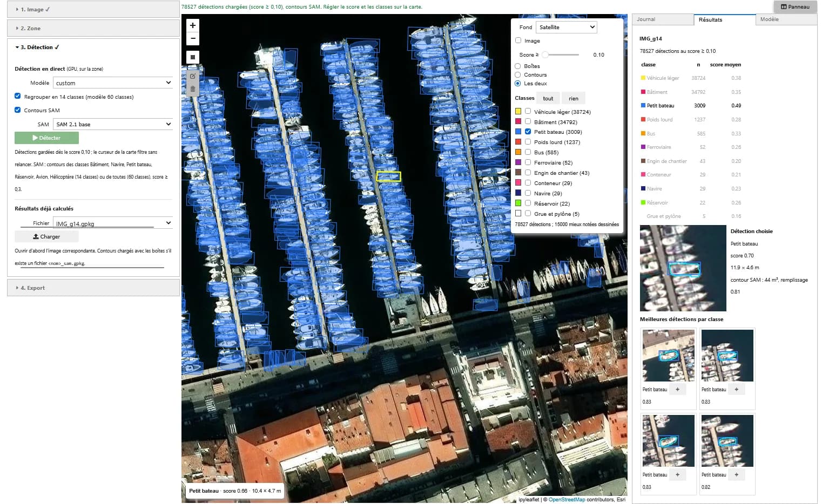Open the Fichier IMG_g14.gpkg dropdown
822x504 pixels.
click(x=113, y=223)
